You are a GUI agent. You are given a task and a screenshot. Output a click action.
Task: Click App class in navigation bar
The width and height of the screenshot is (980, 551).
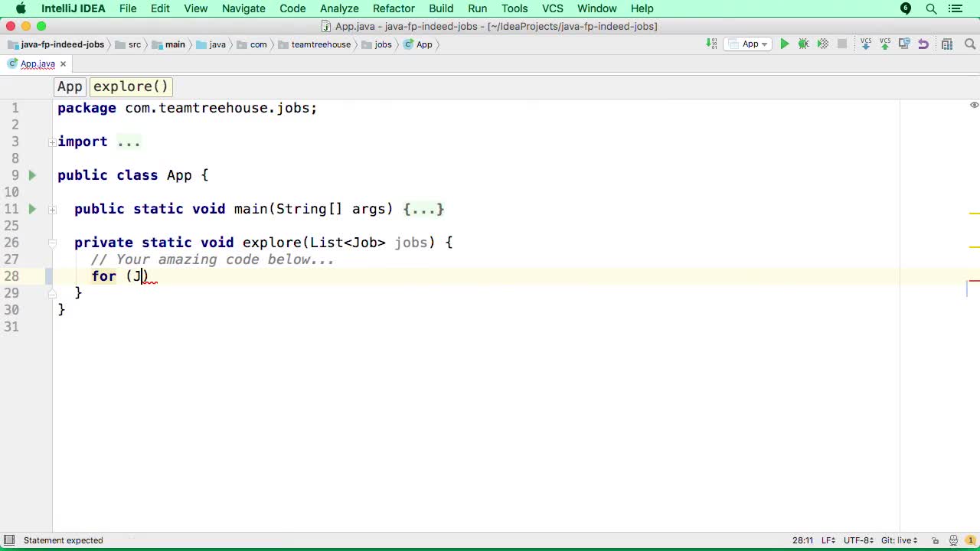coord(418,44)
